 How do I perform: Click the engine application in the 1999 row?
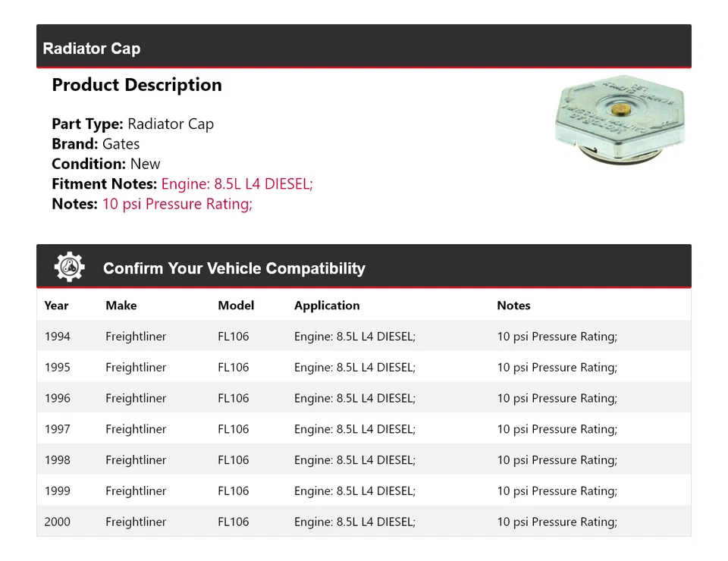[x=355, y=491]
